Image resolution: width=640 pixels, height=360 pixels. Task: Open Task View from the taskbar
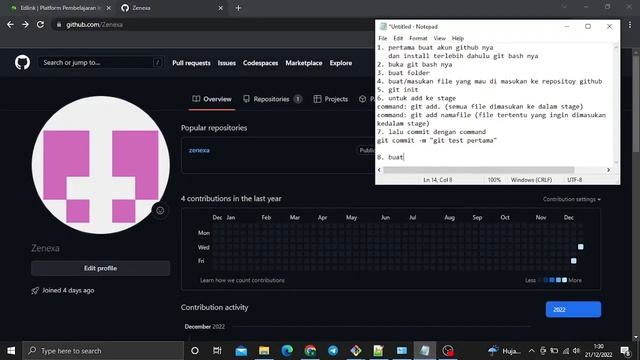(x=217, y=351)
